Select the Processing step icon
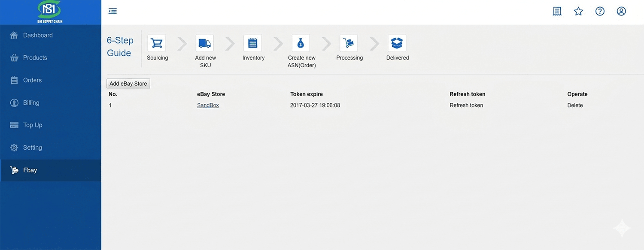This screenshot has width=644, height=250. click(349, 42)
